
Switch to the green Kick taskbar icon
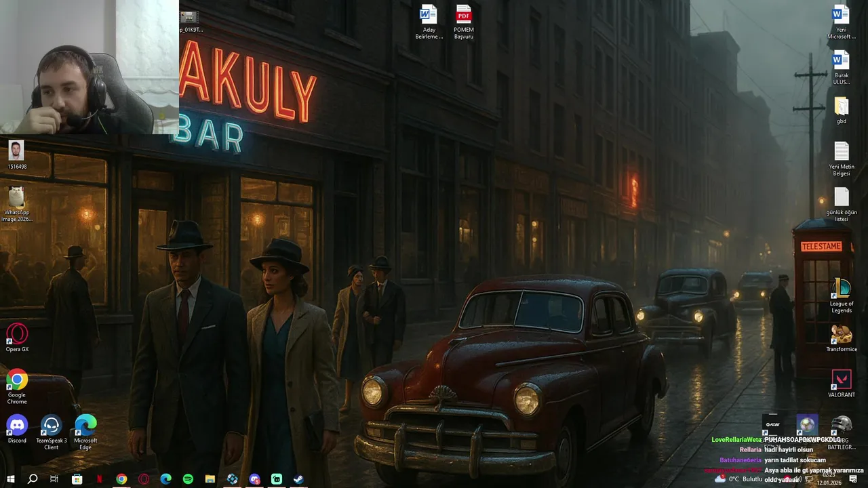[x=277, y=479]
